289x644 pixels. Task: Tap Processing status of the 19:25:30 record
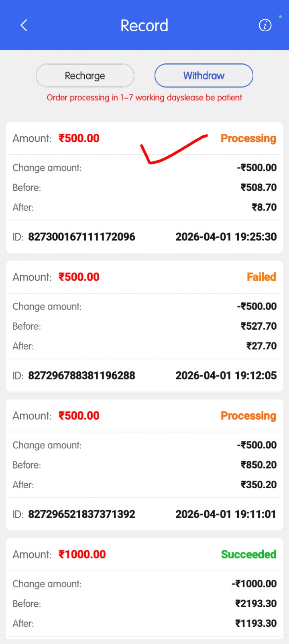pos(248,138)
